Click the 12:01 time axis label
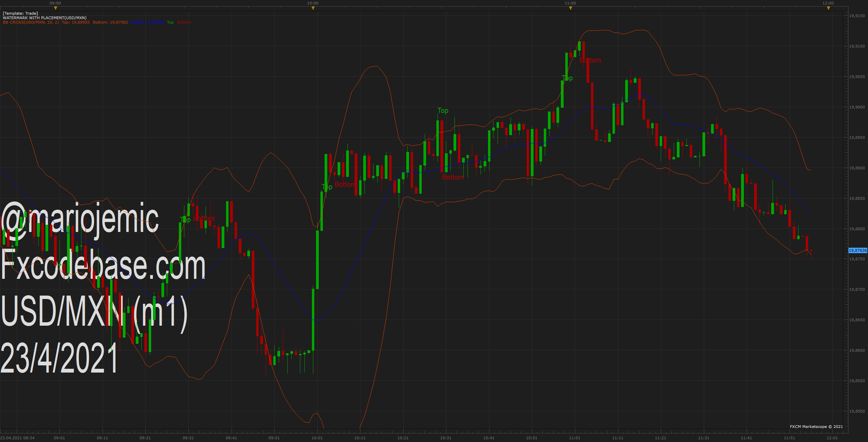This screenshot has width=868, height=442. coord(832,438)
